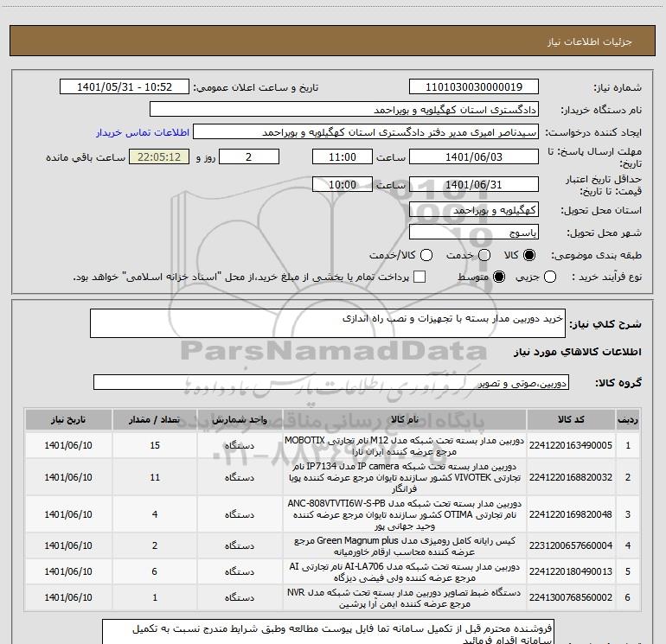Click quantity 6 in row 5
Screen dimensions: 666x644
coord(155,571)
